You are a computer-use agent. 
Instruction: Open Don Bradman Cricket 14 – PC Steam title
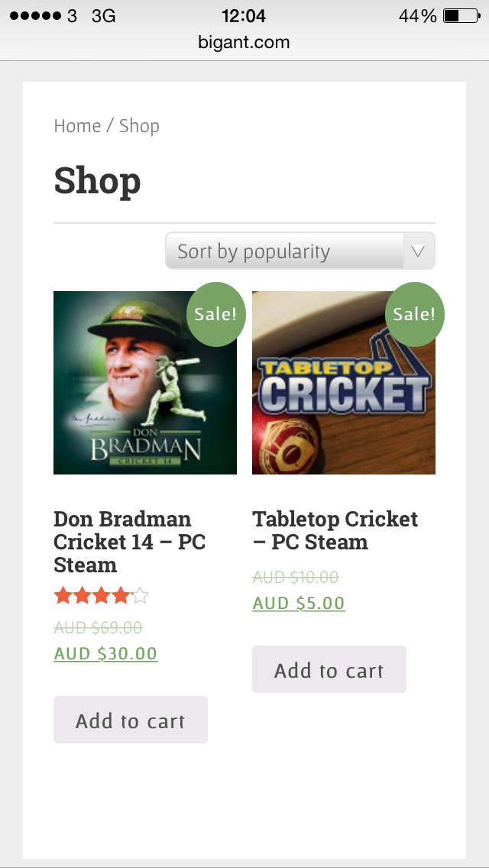130,542
